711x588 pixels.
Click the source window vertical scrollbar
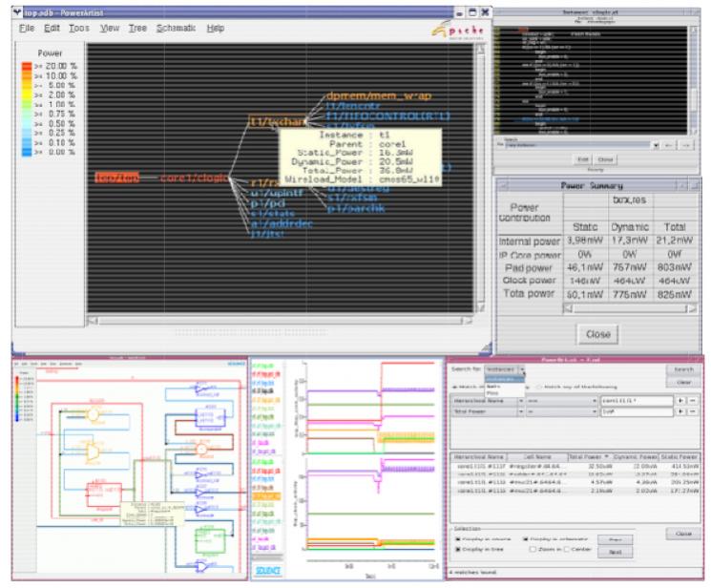(x=693, y=80)
